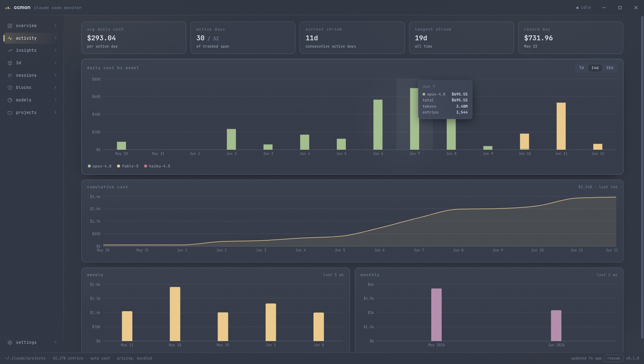Click the Jun 7 daily cost bar
This screenshot has height=364, width=644.
click(x=414, y=119)
